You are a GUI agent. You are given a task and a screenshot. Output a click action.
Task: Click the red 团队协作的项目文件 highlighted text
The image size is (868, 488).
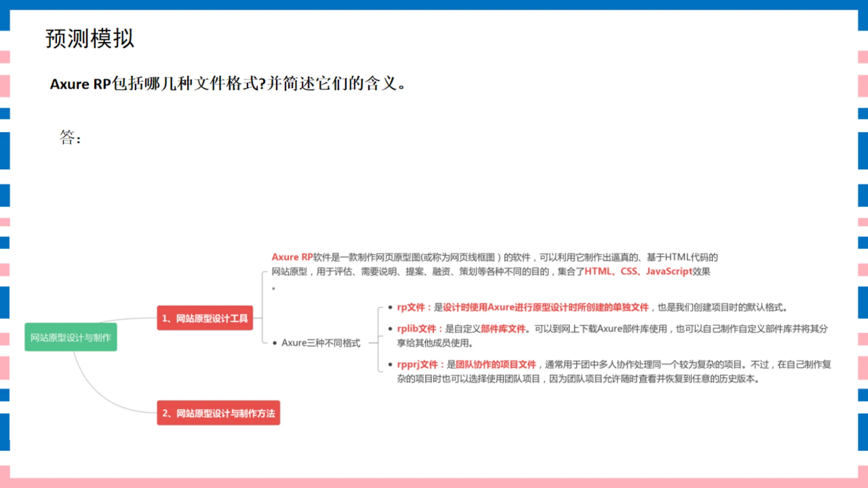[x=496, y=364]
